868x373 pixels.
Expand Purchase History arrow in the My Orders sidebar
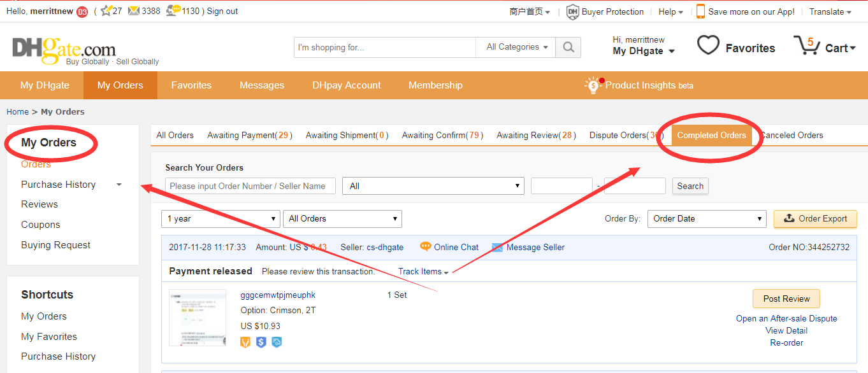click(119, 185)
